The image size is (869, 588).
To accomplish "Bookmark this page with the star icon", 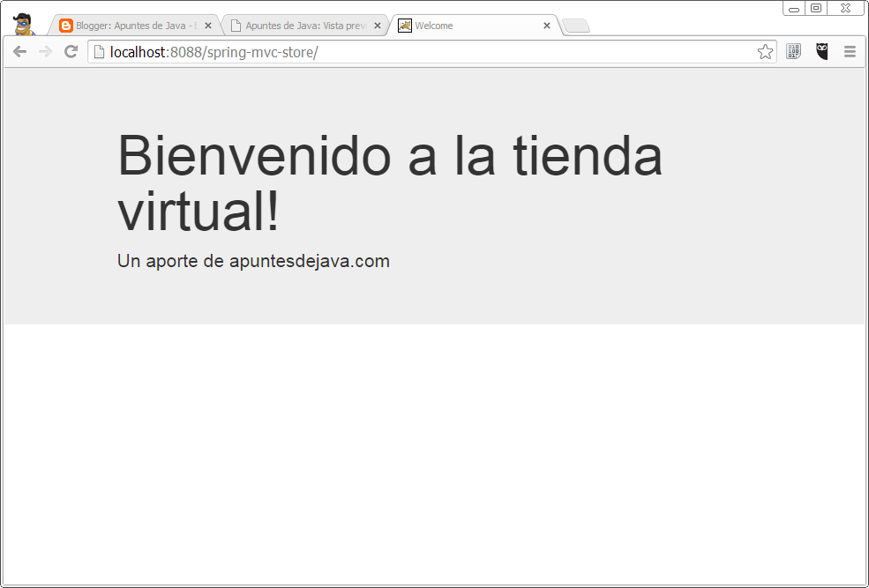I will [x=765, y=51].
